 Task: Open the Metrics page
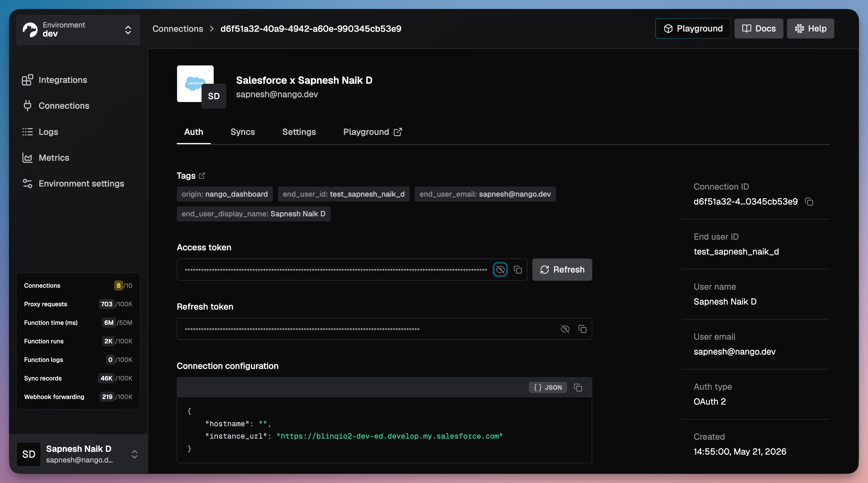46,158
